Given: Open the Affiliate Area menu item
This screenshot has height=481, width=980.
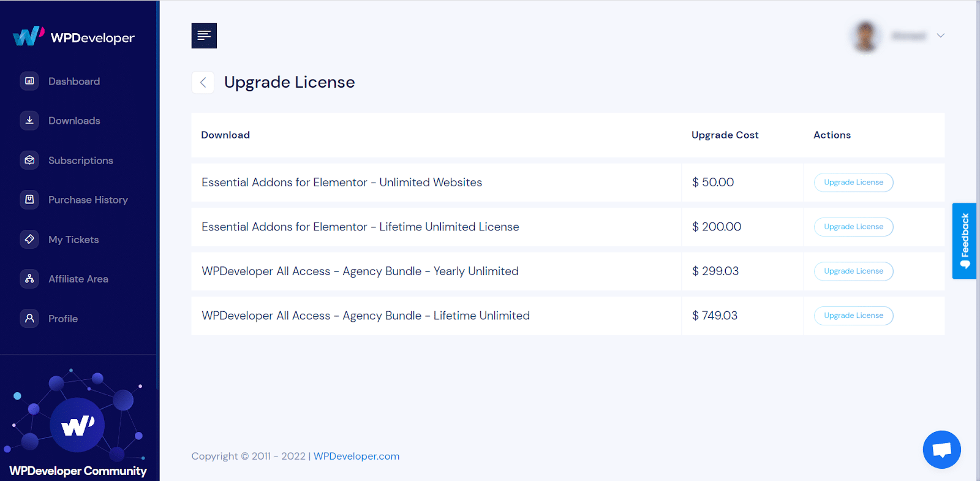Looking at the screenshot, I should coord(78,279).
